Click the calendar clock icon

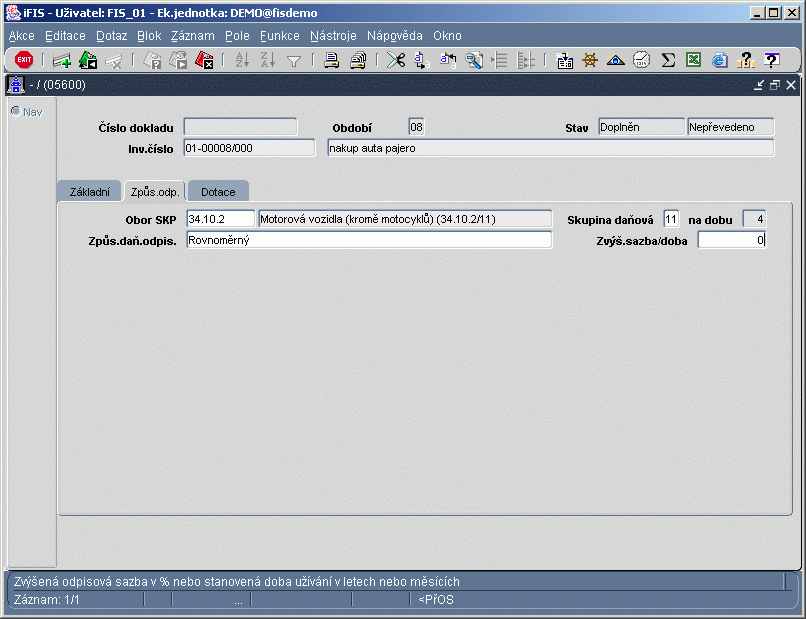[x=642, y=61]
